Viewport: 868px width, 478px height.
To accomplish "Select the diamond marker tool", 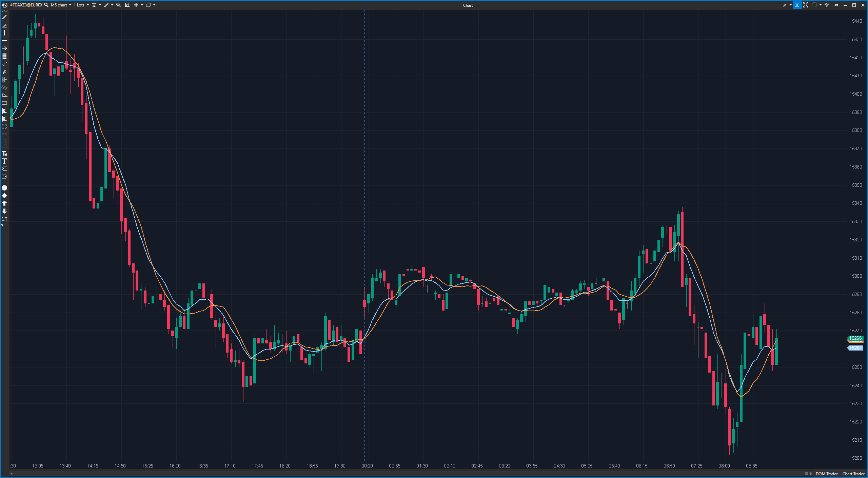I will coord(4,196).
